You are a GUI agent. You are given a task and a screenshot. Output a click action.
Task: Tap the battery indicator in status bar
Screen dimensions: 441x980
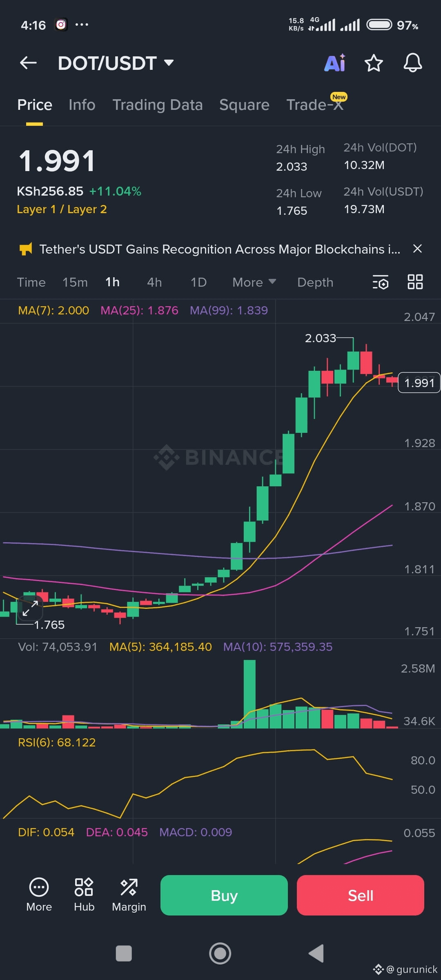379,25
